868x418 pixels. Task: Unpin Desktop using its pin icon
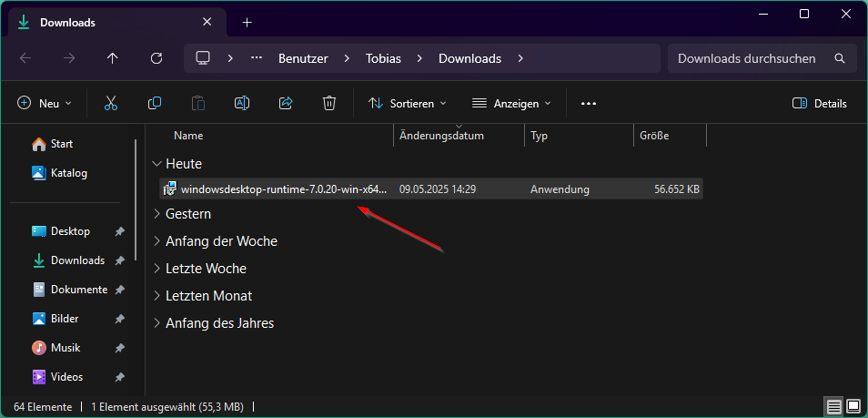point(119,231)
